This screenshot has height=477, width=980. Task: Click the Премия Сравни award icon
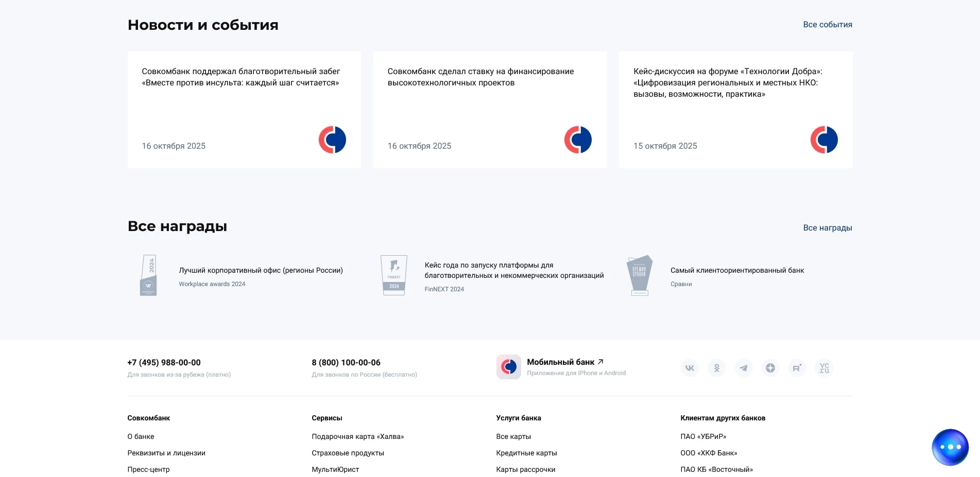click(x=640, y=275)
